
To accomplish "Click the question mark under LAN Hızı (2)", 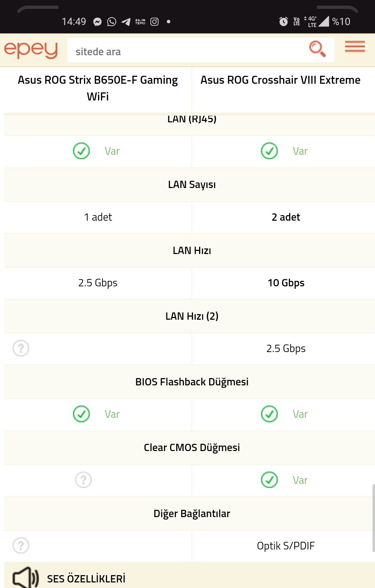I will (x=21, y=348).
